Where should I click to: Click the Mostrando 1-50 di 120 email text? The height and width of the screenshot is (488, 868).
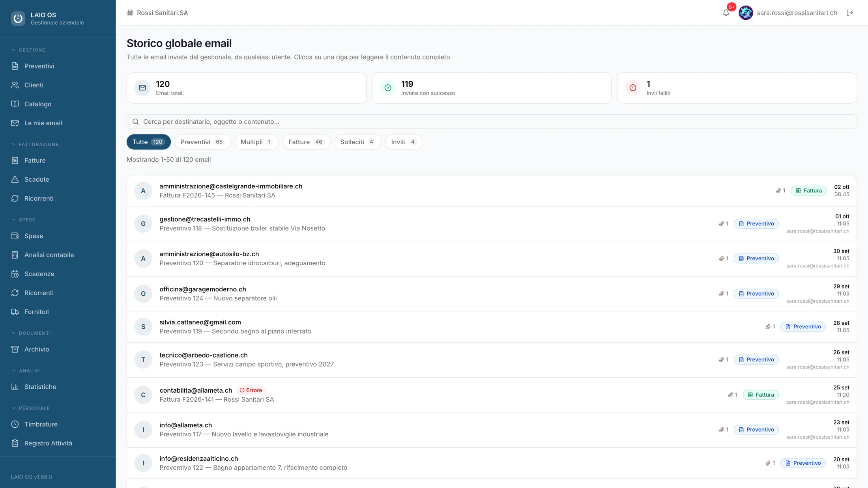click(x=169, y=160)
